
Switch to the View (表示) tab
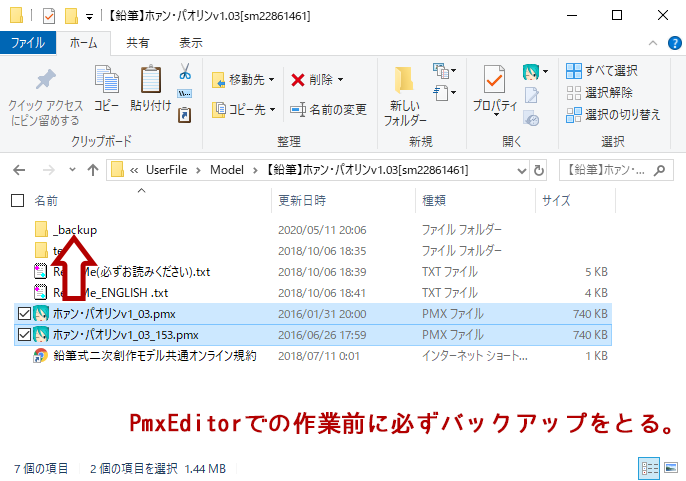[191, 43]
